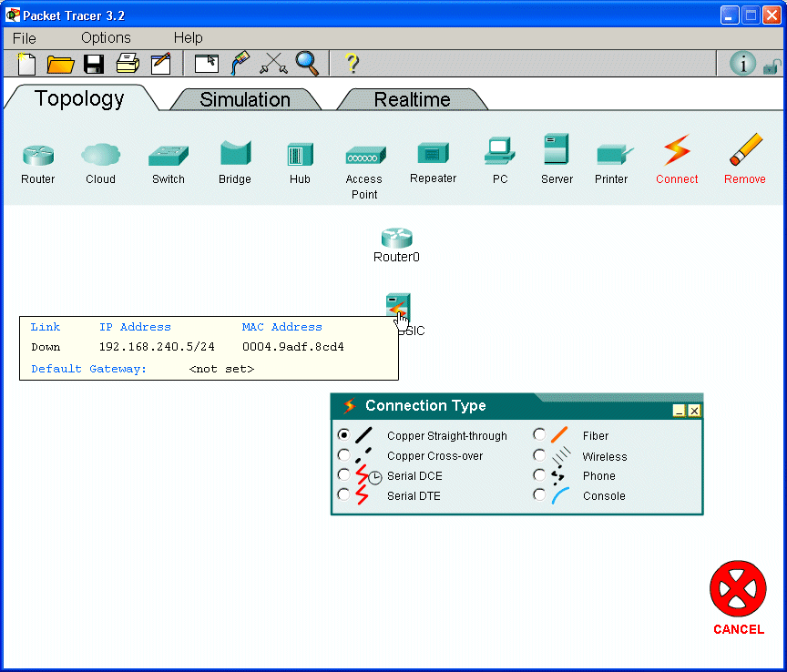Open the Help menu
This screenshot has height=672, width=787.
189,37
